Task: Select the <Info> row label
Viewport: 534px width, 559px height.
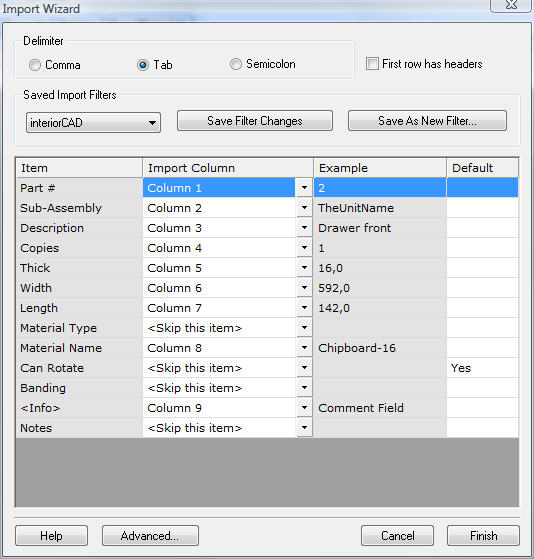Action: (x=79, y=407)
